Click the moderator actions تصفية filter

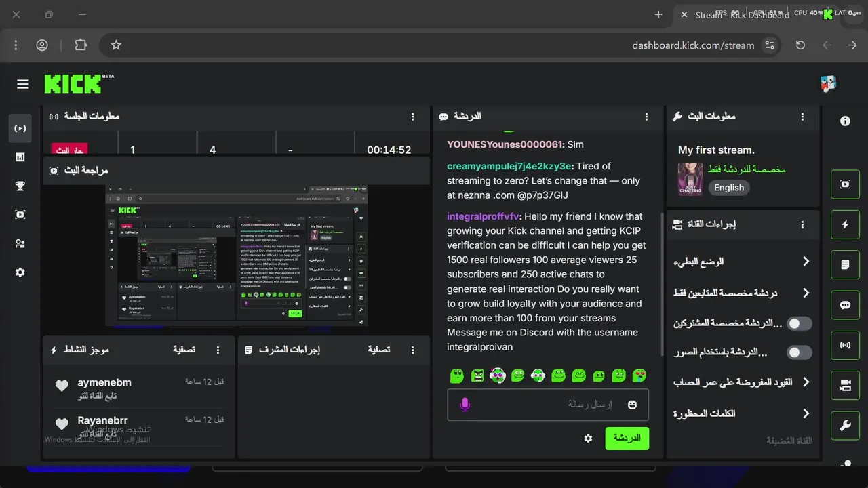click(379, 350)
